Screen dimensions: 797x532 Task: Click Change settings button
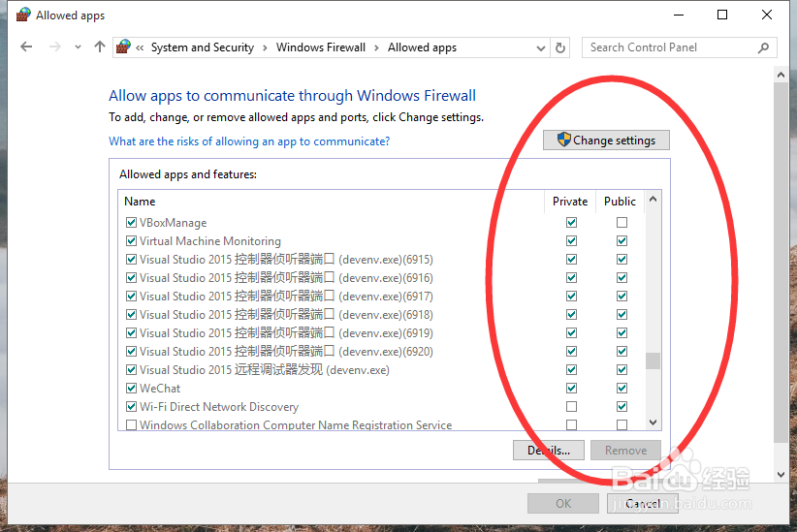[x=606, y=141]
